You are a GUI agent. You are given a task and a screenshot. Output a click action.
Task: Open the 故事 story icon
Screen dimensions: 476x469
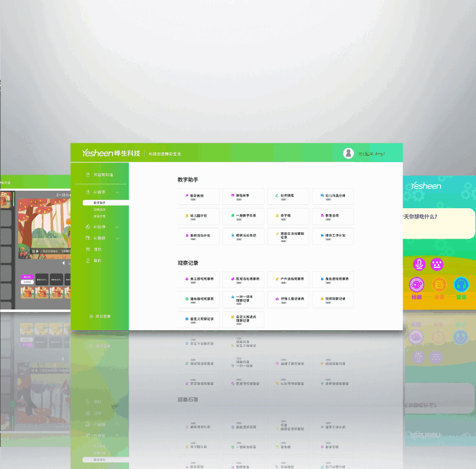tap(439, 285)
